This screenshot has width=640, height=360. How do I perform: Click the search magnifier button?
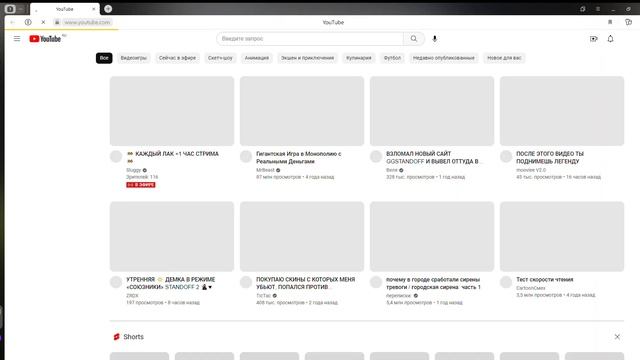click(414, 39)
